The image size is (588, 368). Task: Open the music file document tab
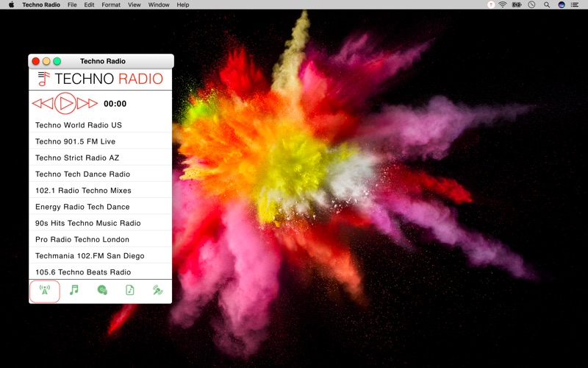pos(130,290)
